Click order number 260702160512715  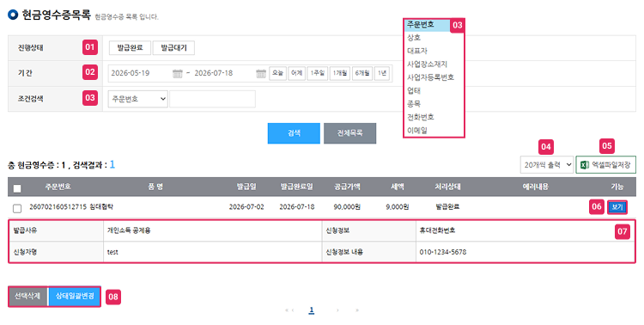[x=58, y=207]
